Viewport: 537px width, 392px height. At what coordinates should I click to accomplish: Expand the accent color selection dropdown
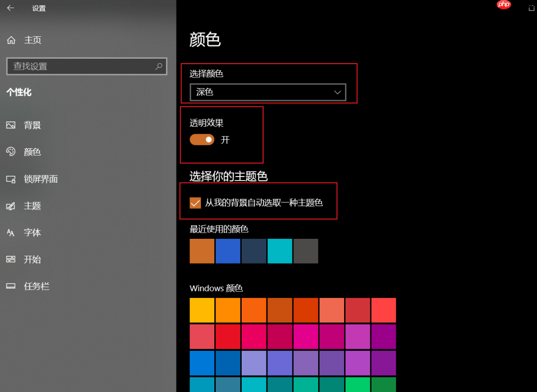(268, 92)
